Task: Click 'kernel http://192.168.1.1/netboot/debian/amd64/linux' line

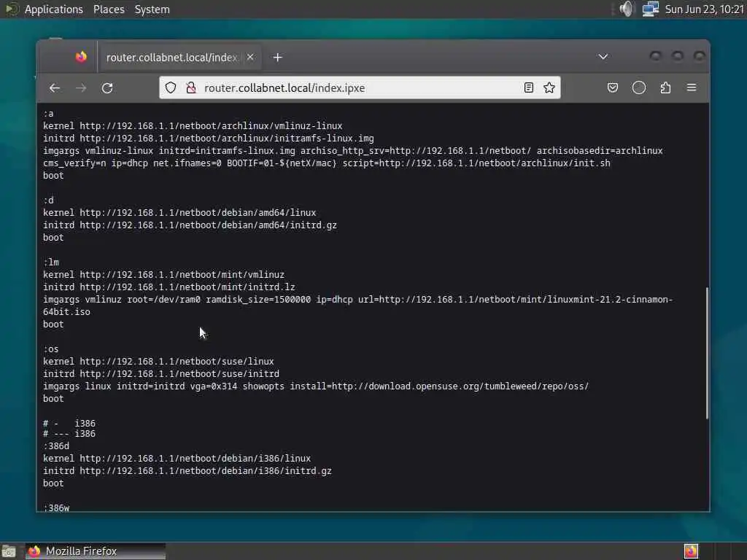Action: (x=179, y=212)
